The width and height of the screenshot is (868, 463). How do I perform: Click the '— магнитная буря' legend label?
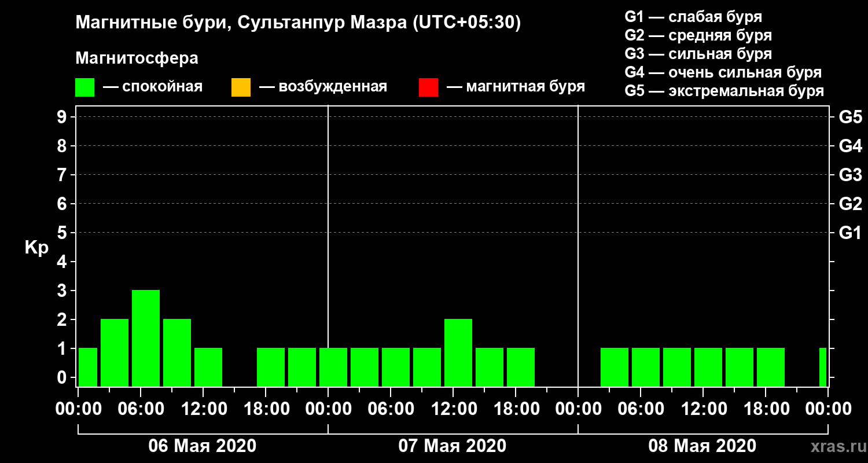[x=516, y=87]
